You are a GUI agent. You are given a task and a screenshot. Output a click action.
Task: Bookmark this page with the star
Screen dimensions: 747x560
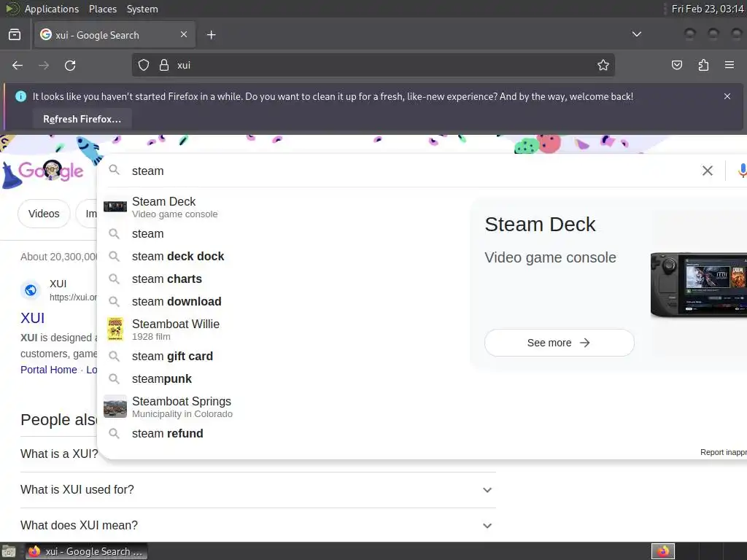(603, 65)
